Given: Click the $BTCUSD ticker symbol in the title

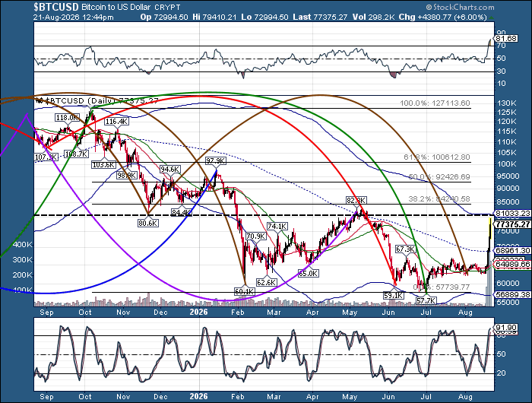Looking at the screenshot, I should pyautogui.click(x=56, y=6).
